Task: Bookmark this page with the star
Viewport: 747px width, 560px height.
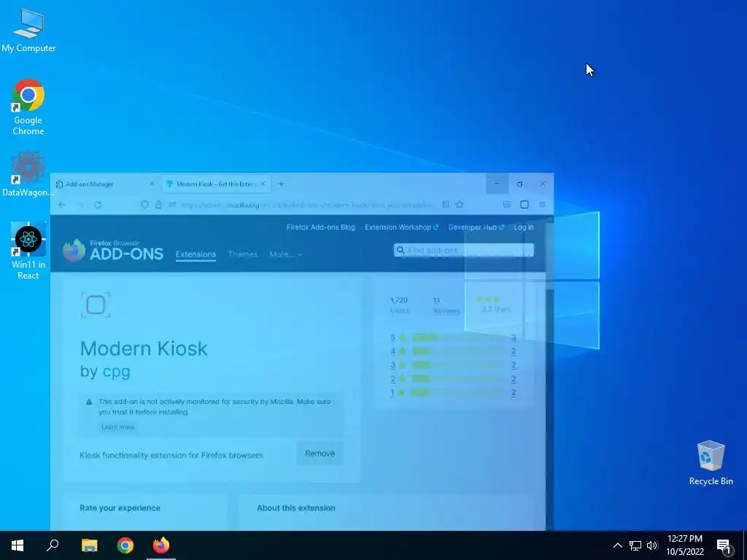Action: tap(460, 205)
